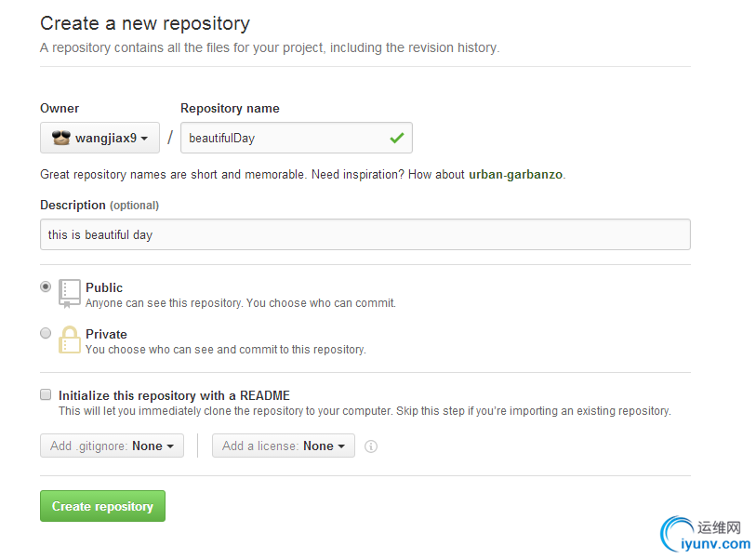The width and height of the screenshot is (756, 559).
Task: Click into the Repository name field
Action: [284, 138]
